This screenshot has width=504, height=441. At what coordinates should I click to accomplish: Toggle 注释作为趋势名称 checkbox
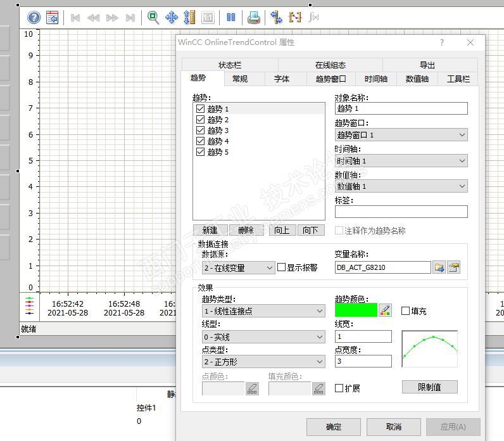(339, 230)
